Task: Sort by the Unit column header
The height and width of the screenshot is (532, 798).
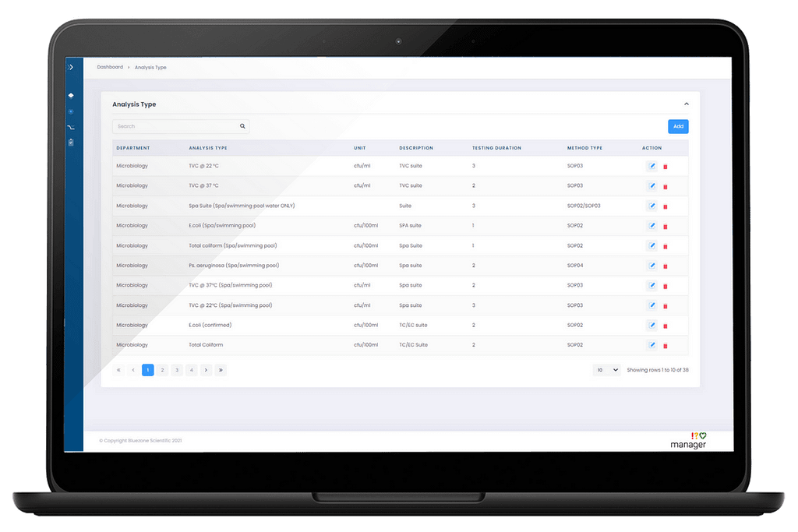Action: (x=360, y=148)
